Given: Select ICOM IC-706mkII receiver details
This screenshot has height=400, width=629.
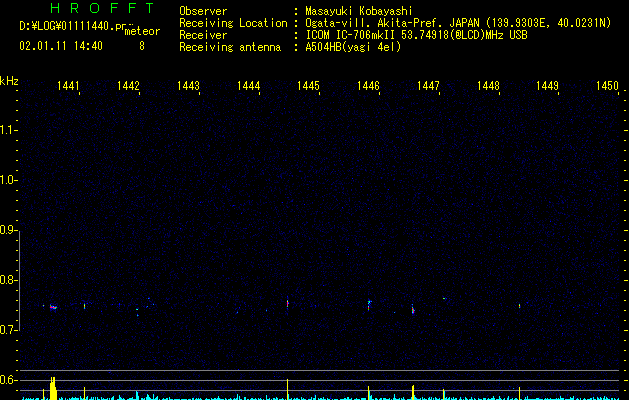Looking at the screenshot, I should click(416, 35).
